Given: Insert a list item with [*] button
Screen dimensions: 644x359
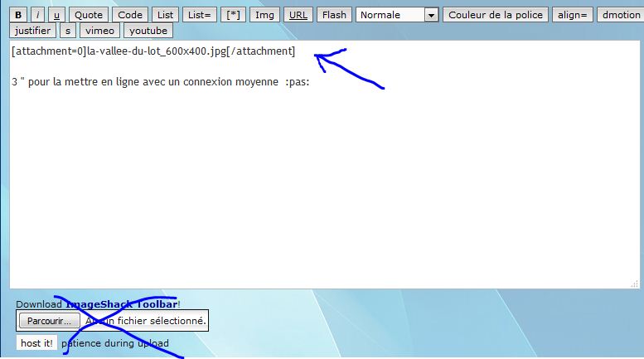Looking at the screenshot, I should click(235, 15).
